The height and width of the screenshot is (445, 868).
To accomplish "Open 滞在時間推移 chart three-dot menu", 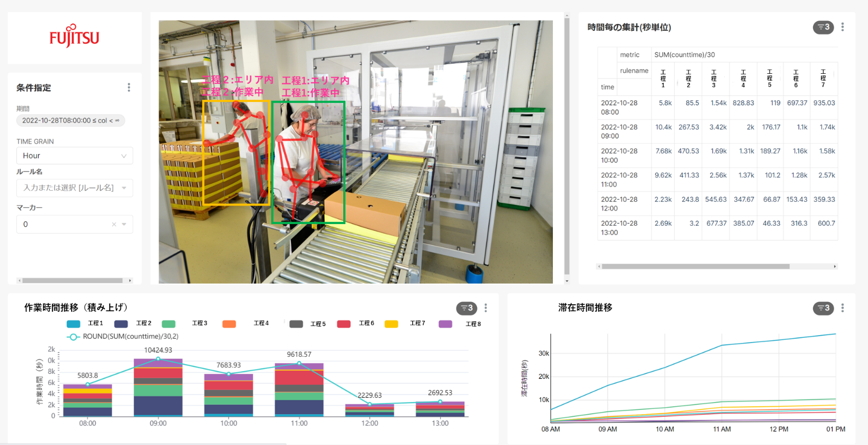I will (x=842, y=308).
